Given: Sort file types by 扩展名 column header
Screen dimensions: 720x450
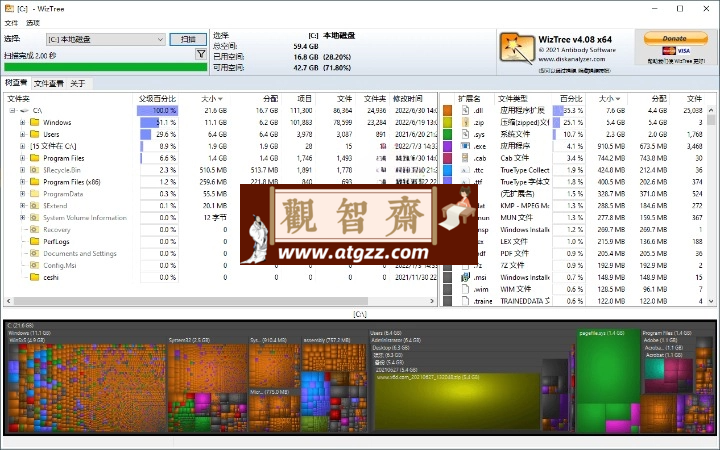Looking at the screenshot, I should tap(469, 99).
